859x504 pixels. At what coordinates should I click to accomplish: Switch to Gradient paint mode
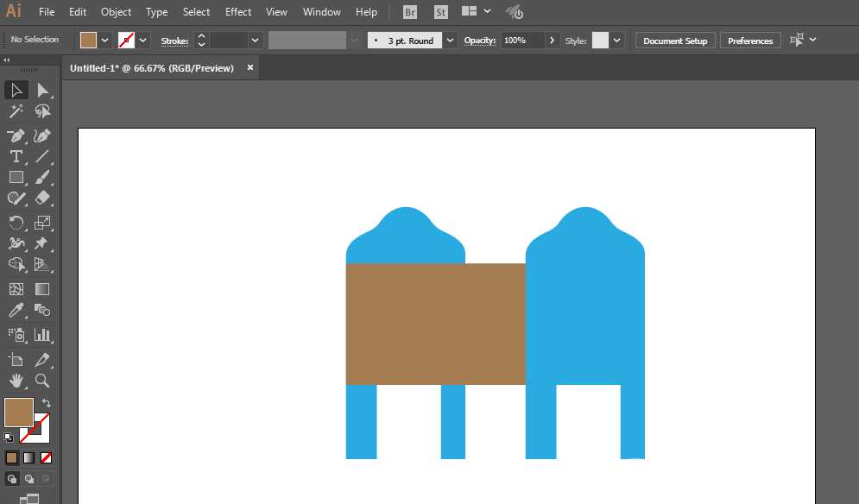click(29, 457)
